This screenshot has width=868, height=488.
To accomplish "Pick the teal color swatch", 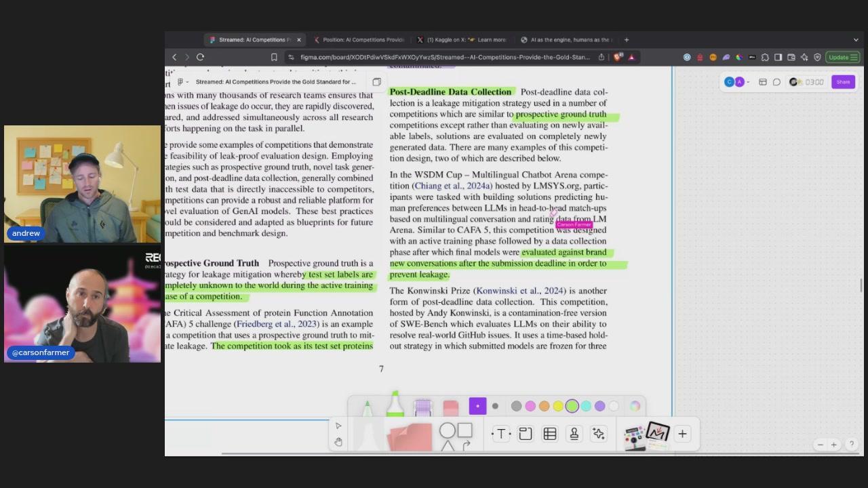I will coord(586,406).
